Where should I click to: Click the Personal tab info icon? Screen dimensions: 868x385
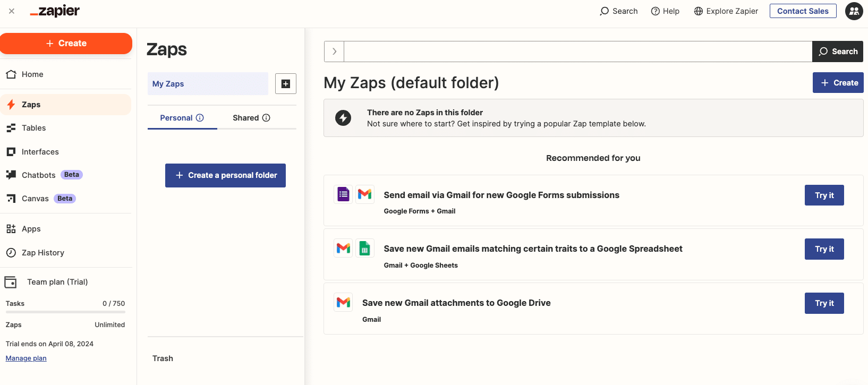[x=200, y=118]
